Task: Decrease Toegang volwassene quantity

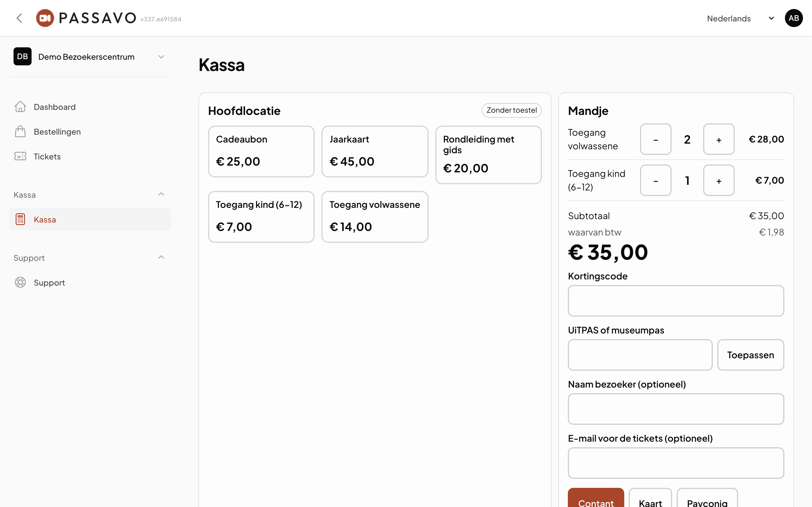Action: [656, 139]
